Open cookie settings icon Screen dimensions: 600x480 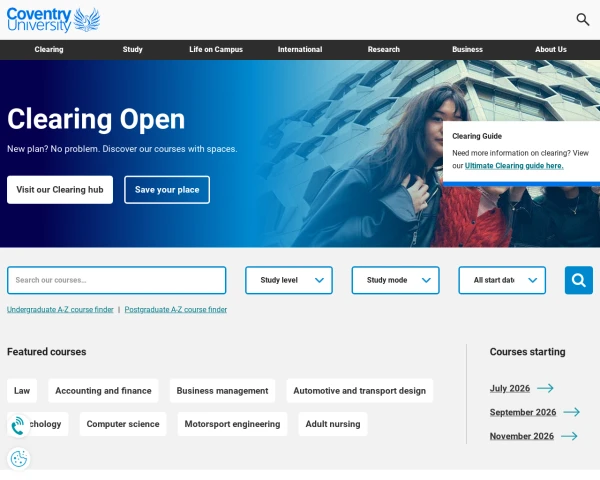click(19, 459)
